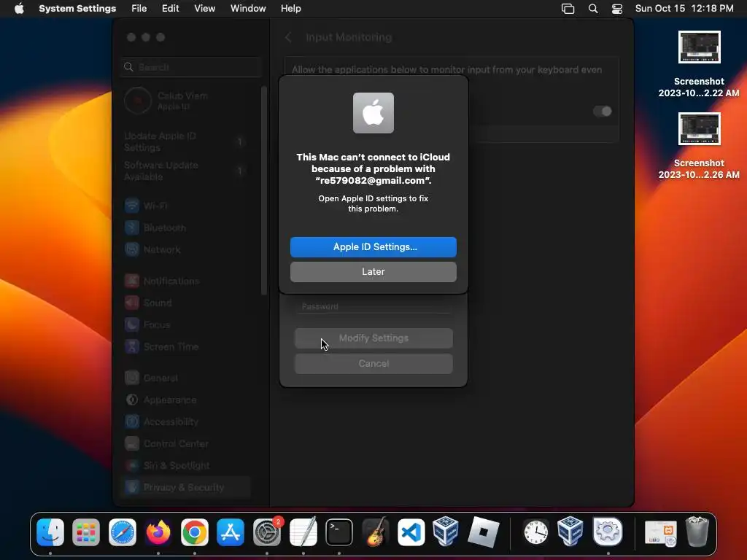The height and width of the screenshot is (560, 747).
Task: Click System Settings Dock icon with badge
Action: 267,532
